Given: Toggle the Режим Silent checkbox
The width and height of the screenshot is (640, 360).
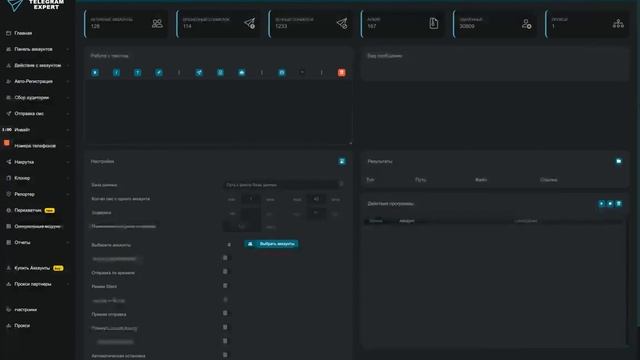Looking at the screenshot, I should [225, 286].
